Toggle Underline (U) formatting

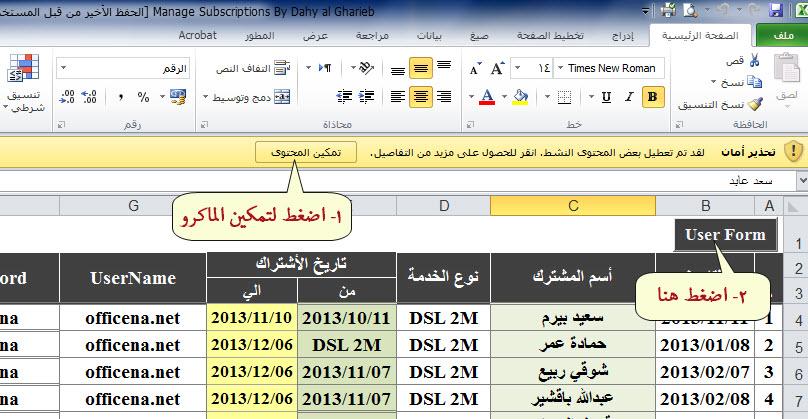[607, 97]
